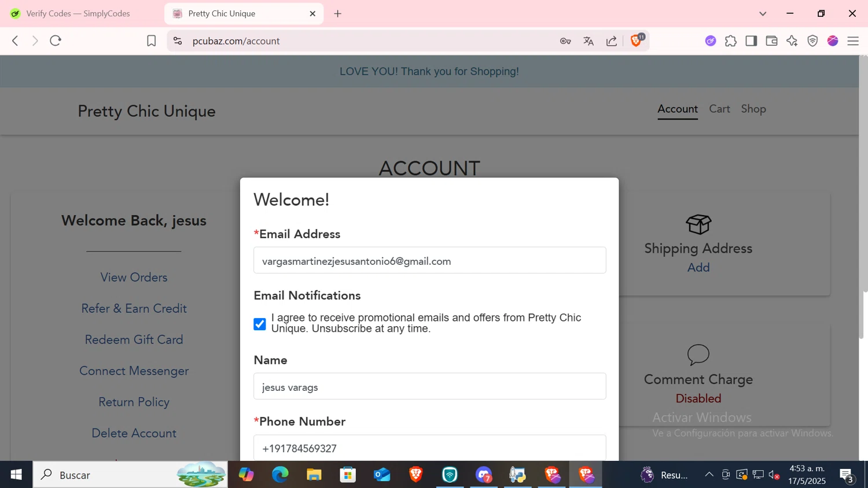The image size is (868, 488).
Task: Click the Connect Messenger link
Action: pyautogui.click(x=134, y=371)
